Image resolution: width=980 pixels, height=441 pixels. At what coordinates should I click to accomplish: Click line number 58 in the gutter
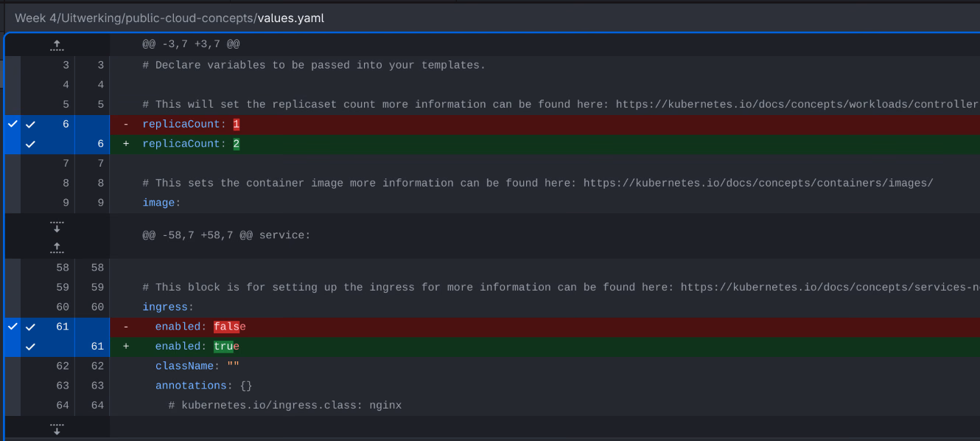tap(62, 267)
